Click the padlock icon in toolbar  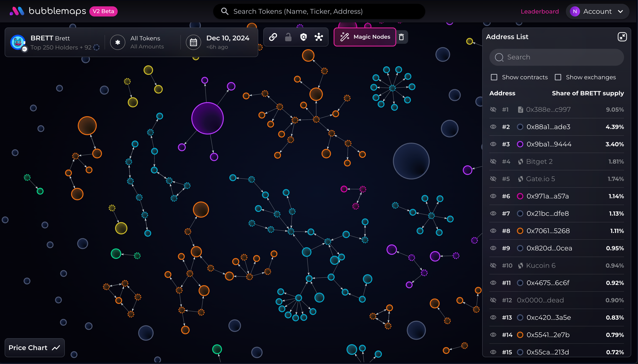(x=288, y=37)
